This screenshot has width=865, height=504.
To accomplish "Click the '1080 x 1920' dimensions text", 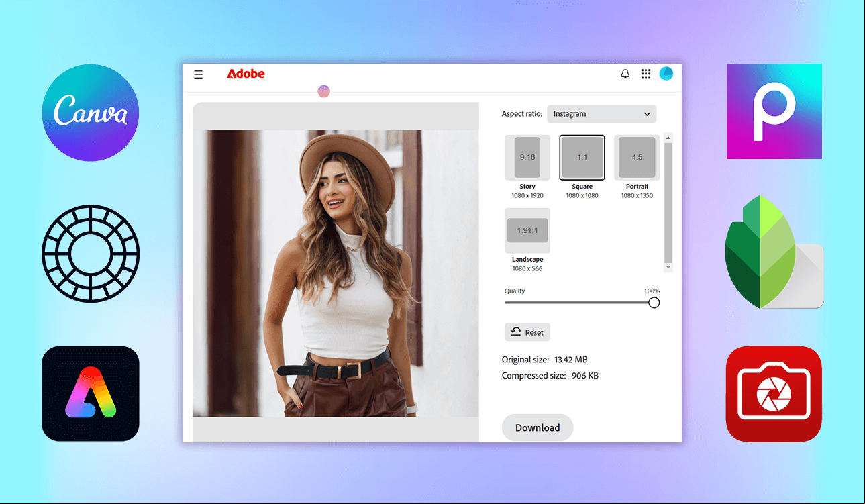I will point(527,196).
